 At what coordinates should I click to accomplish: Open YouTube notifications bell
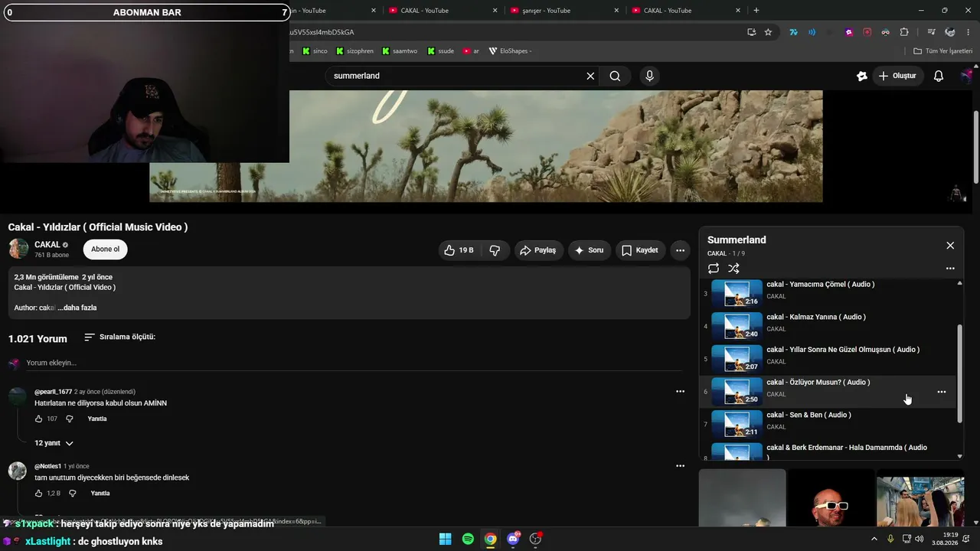(x=938, y=76)
